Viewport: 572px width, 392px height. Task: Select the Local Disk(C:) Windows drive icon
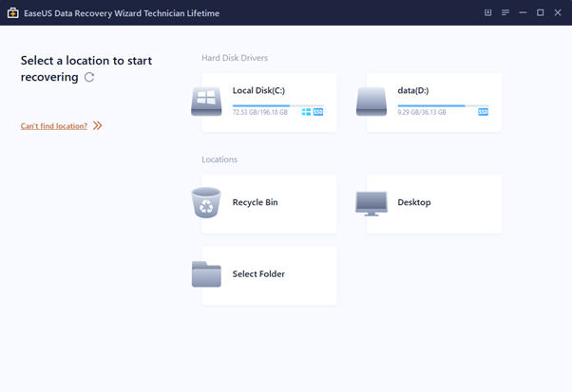click(x=206, y=102)
